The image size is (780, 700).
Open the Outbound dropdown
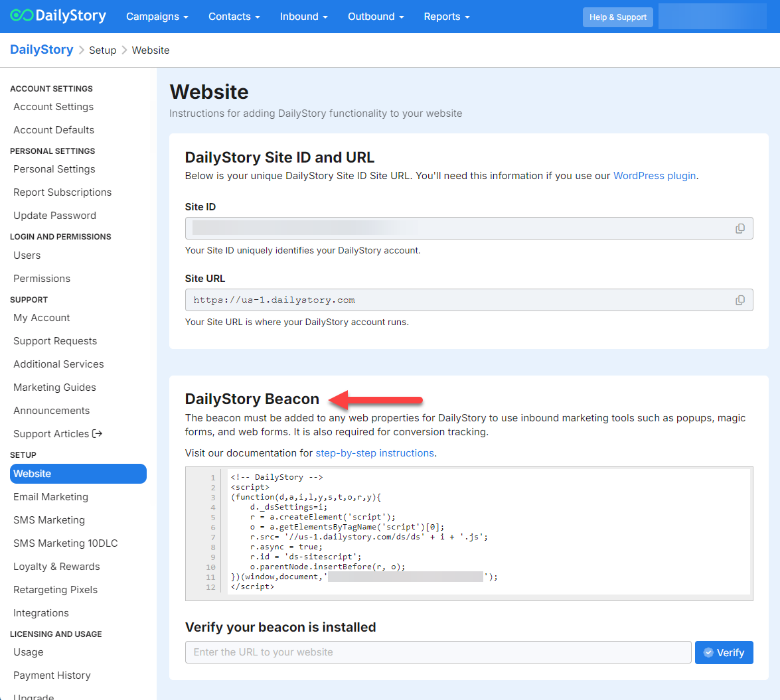coord(376,17)
